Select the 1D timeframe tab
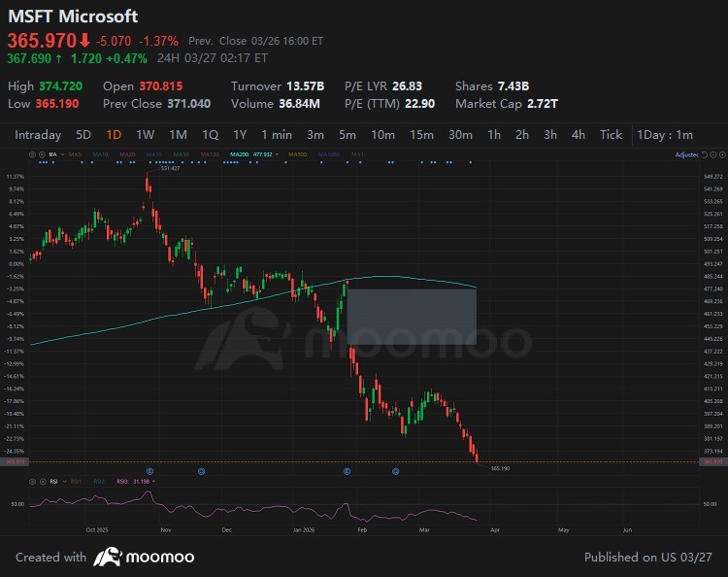This screenshot has width=728, height=577. tap(114, 135)
